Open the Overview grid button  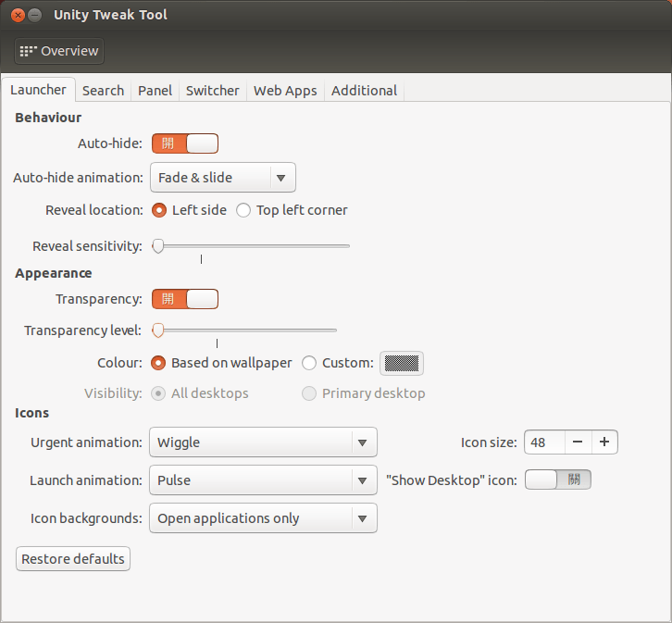(x=59, y=51)
